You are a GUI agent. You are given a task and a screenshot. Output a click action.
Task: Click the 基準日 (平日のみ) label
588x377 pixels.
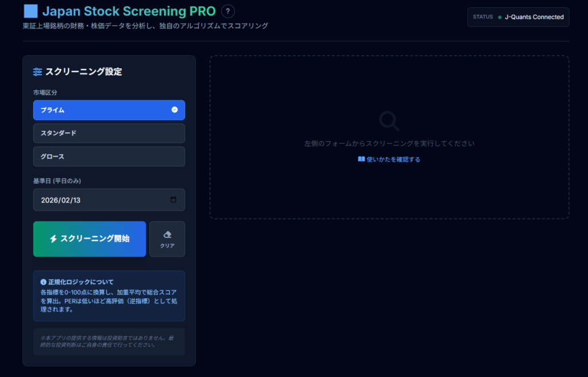[x=57, y=181]
